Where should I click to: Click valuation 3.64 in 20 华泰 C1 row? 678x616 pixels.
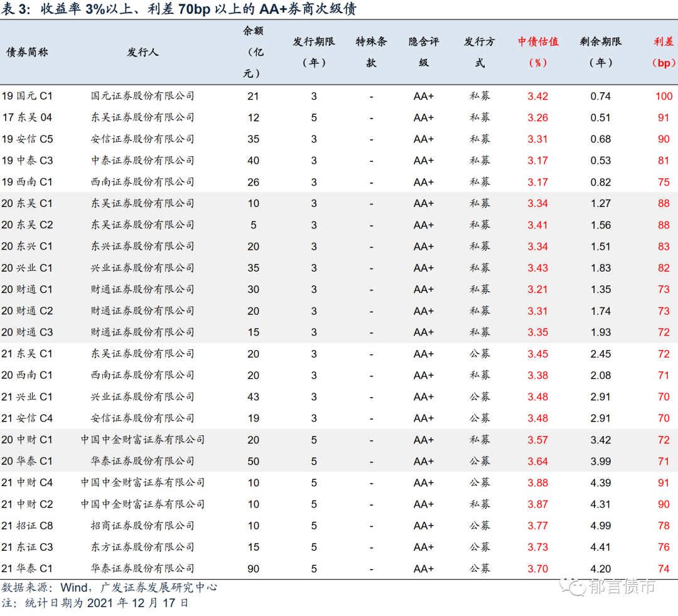[x=537, y=461]
